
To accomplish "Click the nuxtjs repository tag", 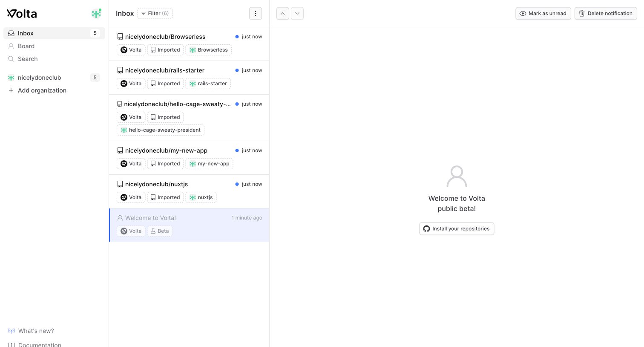I will pos(201,197).
